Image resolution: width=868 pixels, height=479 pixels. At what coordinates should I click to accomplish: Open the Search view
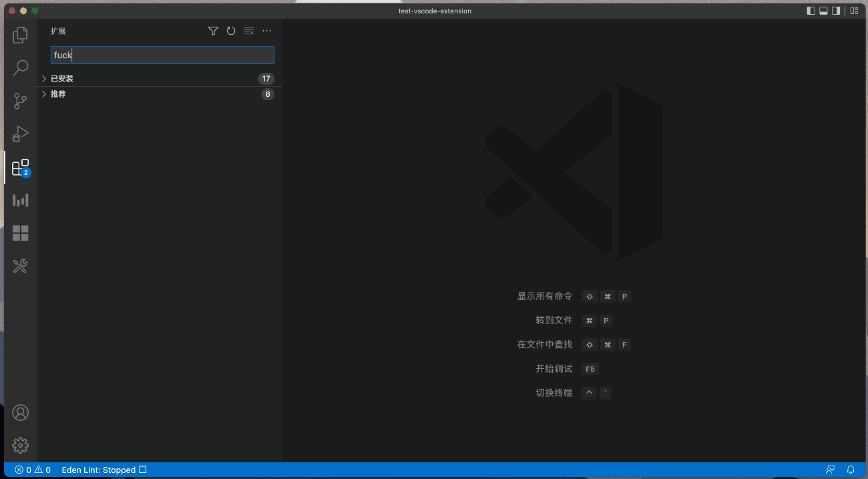point(21,67)
